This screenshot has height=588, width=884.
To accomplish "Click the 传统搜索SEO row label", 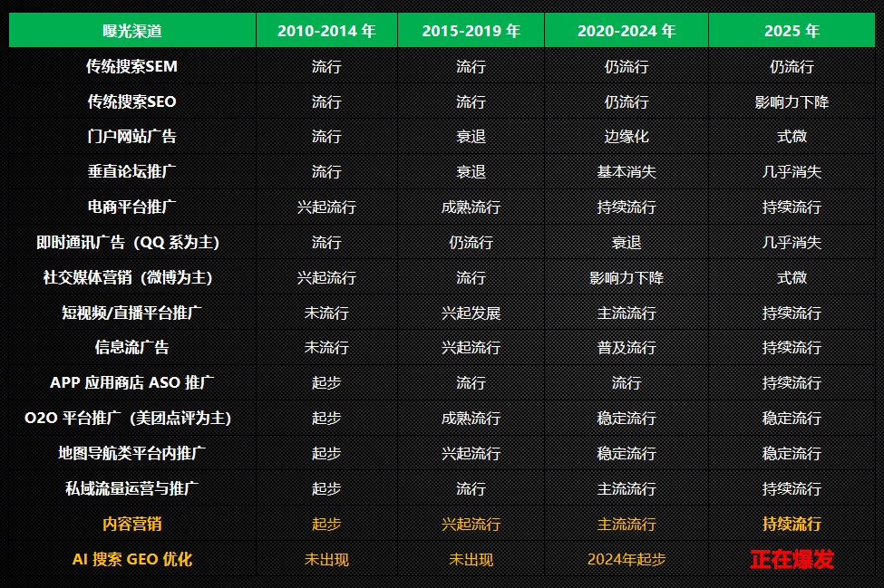I will pyautogui.click(x=131, y=101).
